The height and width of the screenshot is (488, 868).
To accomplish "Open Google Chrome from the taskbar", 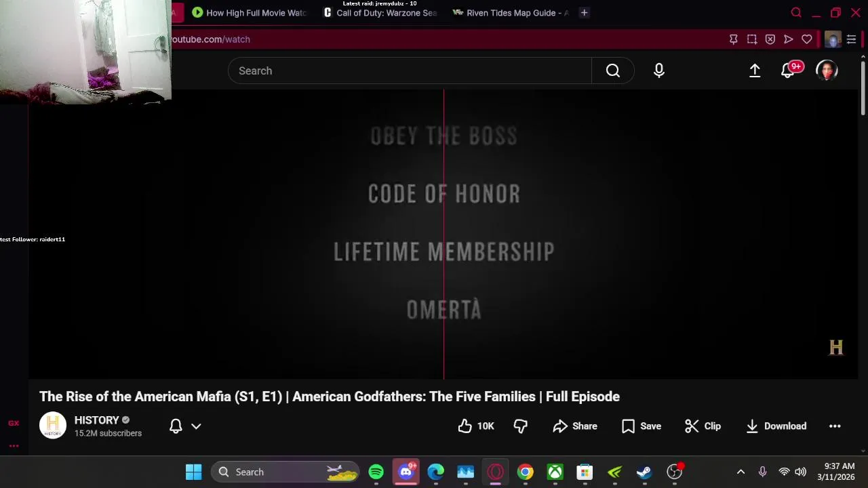I will 526,472.
